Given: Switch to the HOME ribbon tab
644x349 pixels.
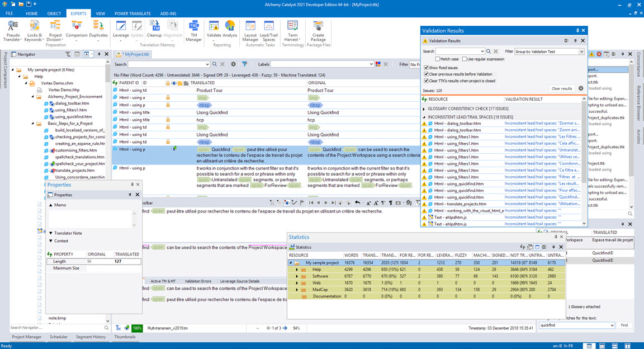Looking at the screenshot, I should pyautogui.click(x=32, y=13).
